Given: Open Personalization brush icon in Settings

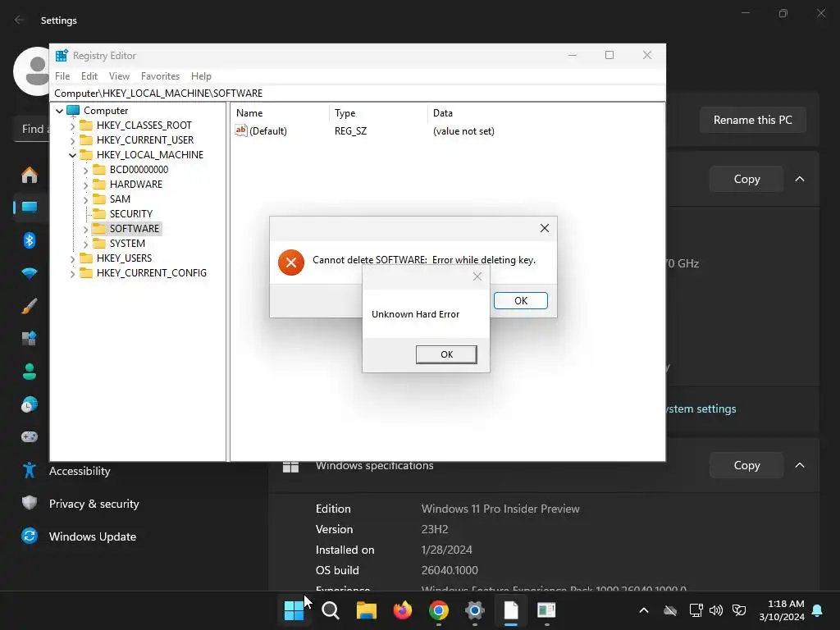Looking at the screenshot, I should pos(30,306).
